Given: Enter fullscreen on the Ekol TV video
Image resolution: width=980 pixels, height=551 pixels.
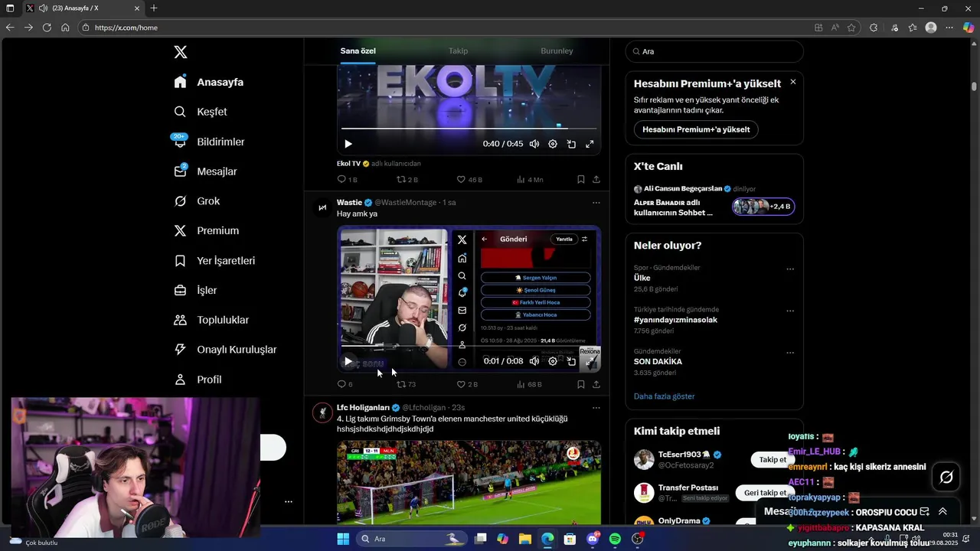Looking at the screenshot, I should pos(590,144).
